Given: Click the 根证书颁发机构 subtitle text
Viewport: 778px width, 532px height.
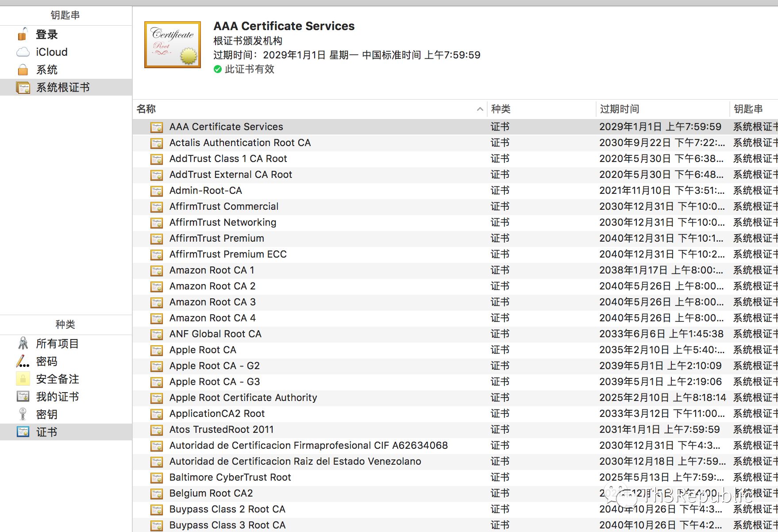Looking at the screenshot, I should tap(248, 41).
